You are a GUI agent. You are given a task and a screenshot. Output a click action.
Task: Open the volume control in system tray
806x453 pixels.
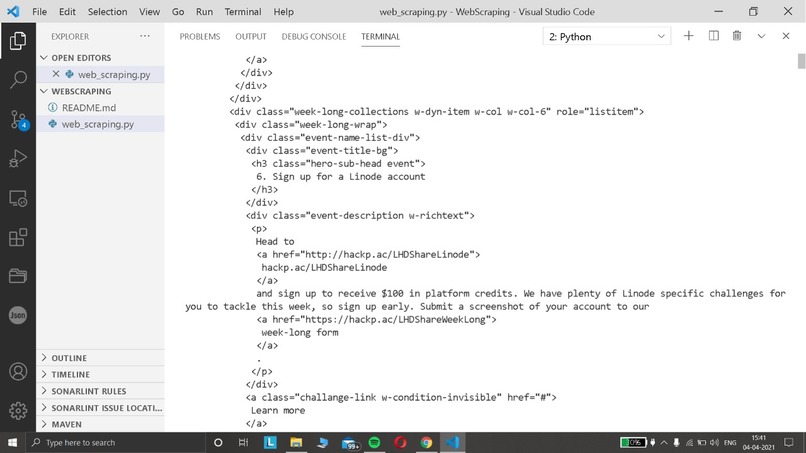tap(715, 442)
